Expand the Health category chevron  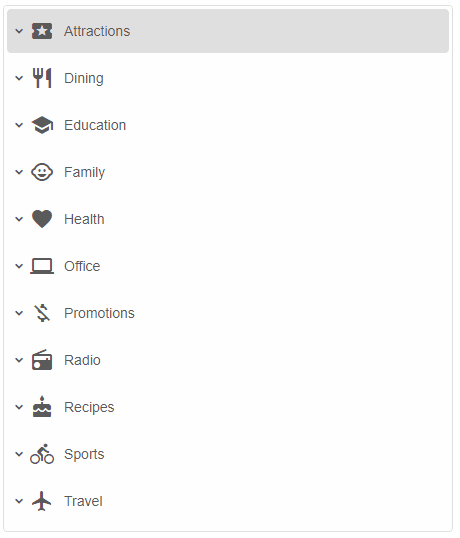click(x=19, y=219)
